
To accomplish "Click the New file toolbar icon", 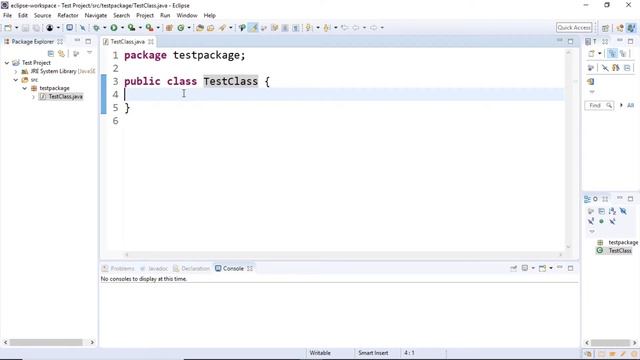I will (8, 28).
